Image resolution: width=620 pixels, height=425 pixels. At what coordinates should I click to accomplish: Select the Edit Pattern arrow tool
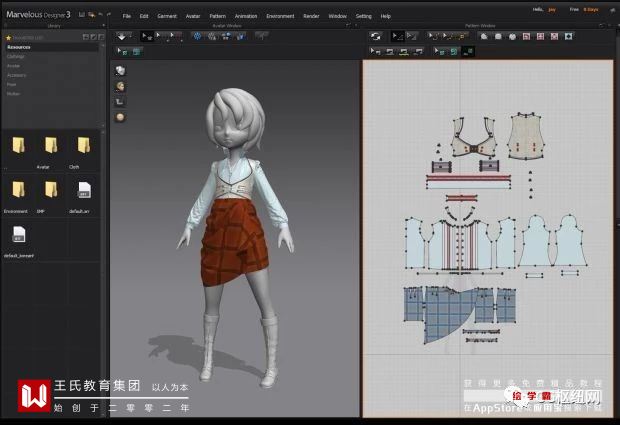click(397, 36)
